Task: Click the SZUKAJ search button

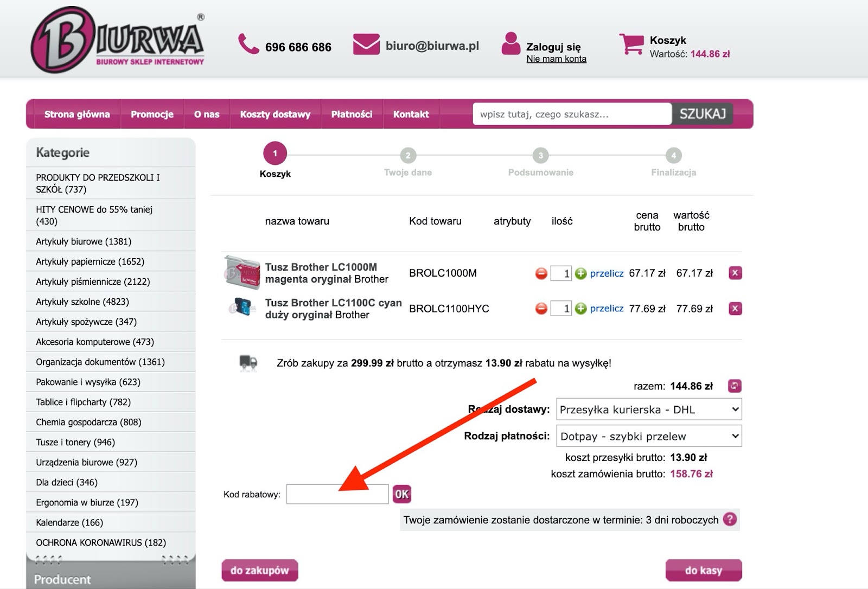Action: click(x=703, y=114)
